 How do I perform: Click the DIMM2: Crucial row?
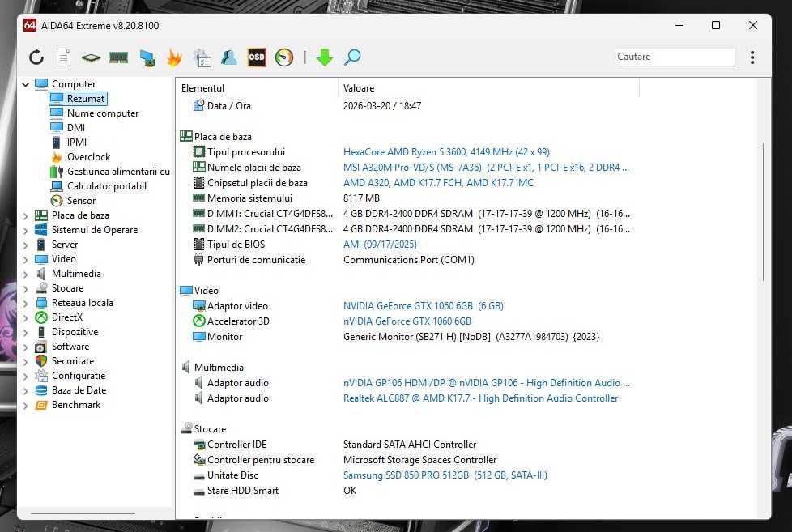[x=409, y=229]
